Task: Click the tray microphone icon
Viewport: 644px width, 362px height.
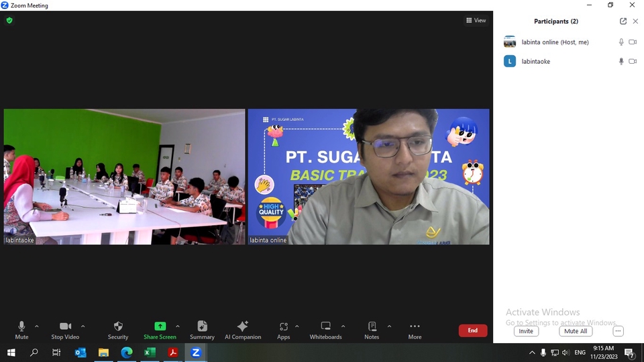Action: pos(543,353)
